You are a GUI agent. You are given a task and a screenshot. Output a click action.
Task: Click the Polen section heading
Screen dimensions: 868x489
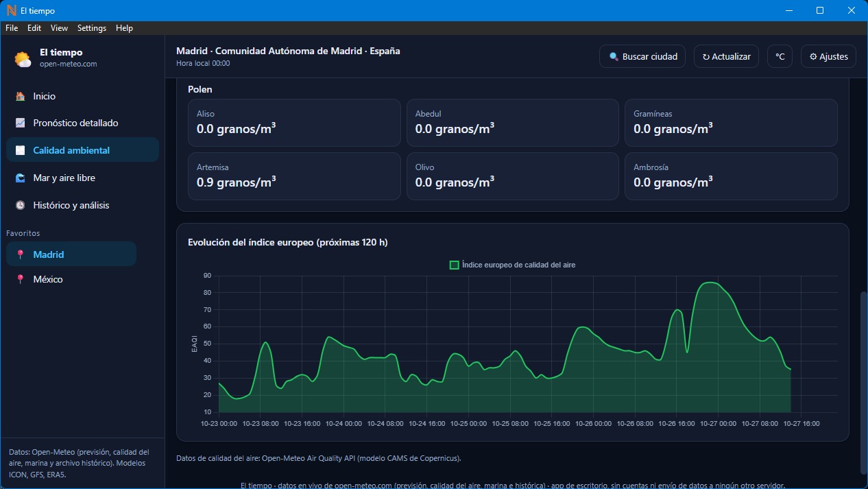[x=200, y=89]
